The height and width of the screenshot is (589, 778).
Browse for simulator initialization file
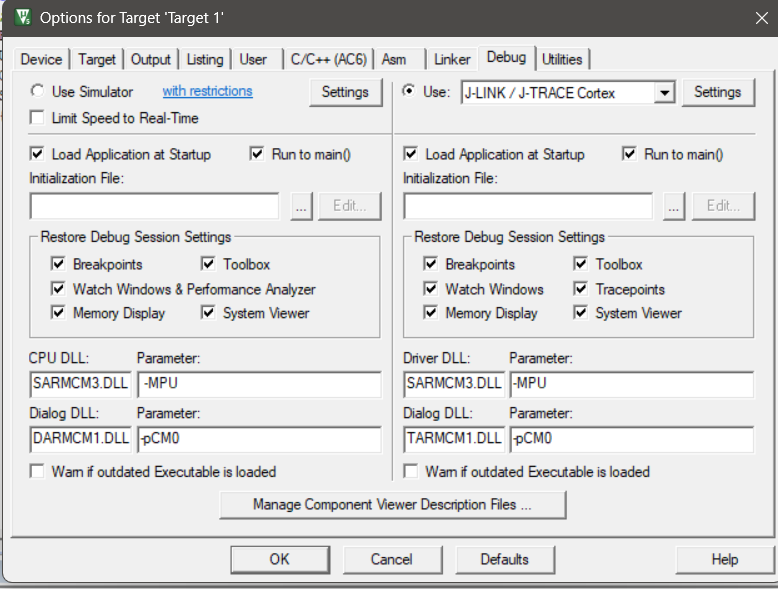302,206
